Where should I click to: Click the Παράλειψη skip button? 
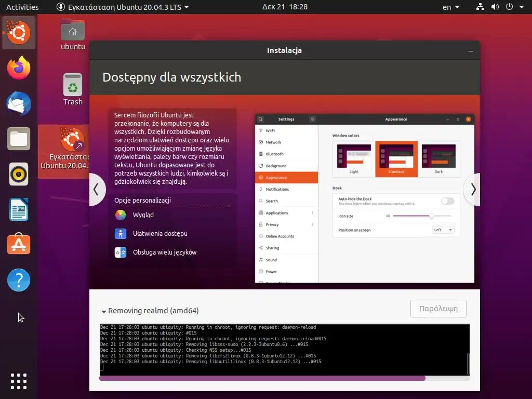(x=438, y=309)
